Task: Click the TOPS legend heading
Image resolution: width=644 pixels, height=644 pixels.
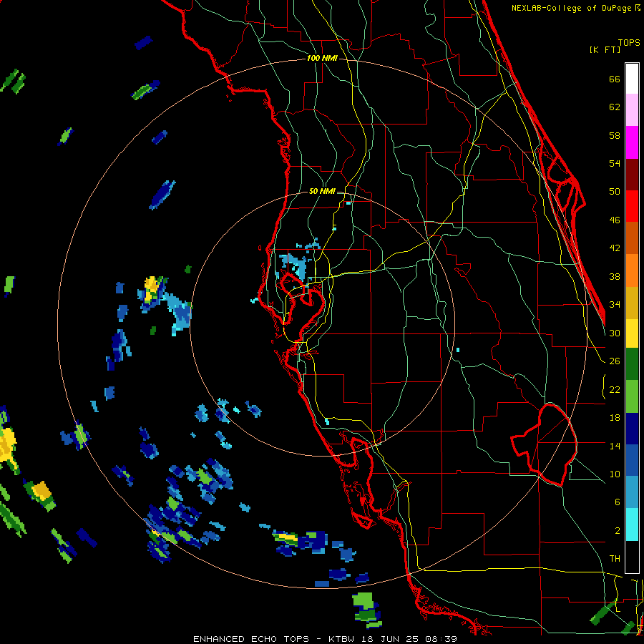Action: pyautogui.click(x=629, y=42)
